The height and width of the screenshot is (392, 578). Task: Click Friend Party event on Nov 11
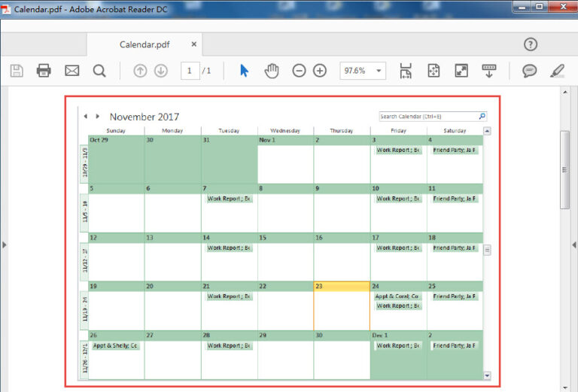tap(455, 199)
